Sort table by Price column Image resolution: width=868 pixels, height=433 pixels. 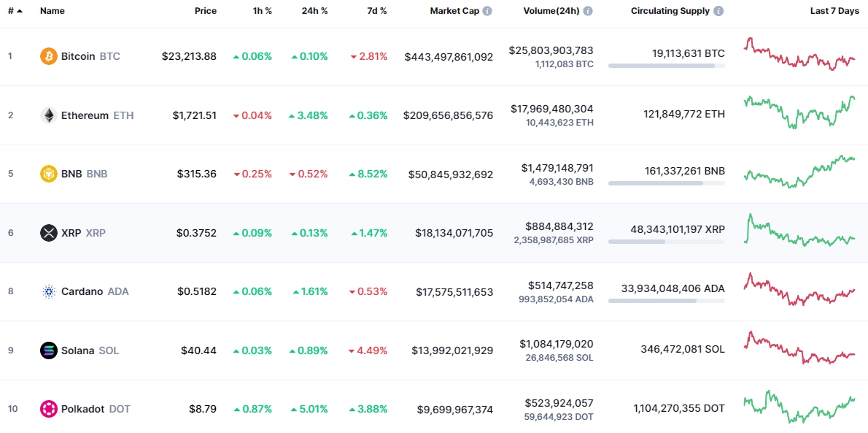[206, 11]
